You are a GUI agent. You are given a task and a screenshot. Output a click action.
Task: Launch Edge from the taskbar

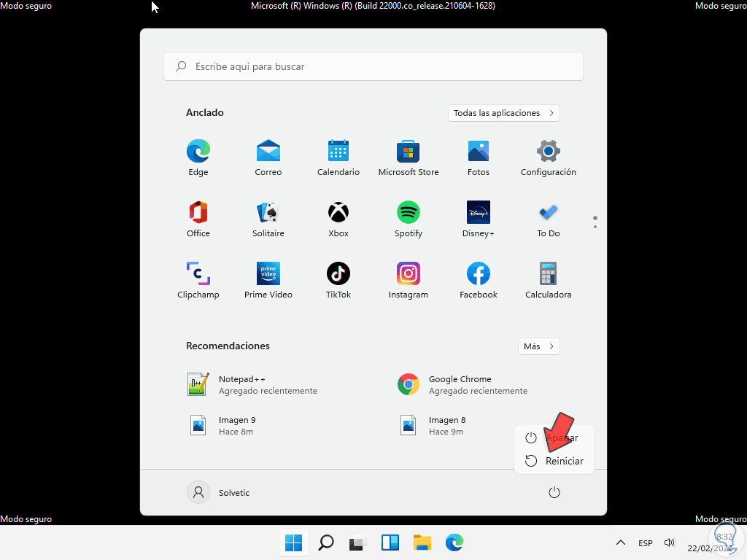(454, 542)
